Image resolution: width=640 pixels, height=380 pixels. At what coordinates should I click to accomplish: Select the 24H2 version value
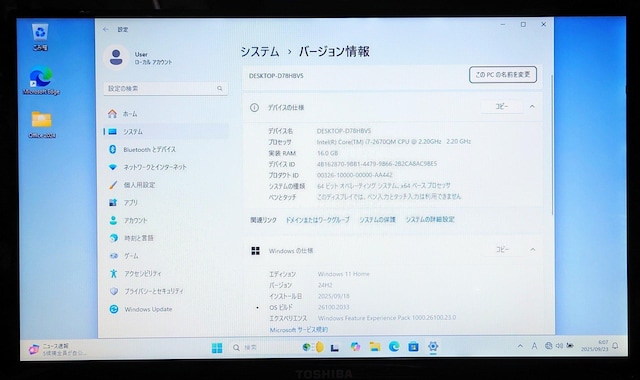click(x=325, y=285)
